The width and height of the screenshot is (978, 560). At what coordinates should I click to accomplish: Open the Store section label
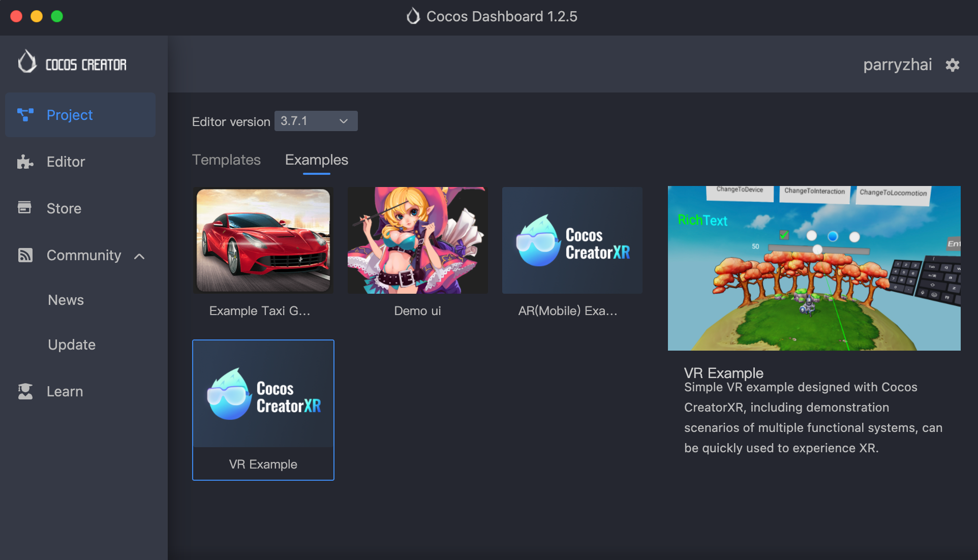64,208
